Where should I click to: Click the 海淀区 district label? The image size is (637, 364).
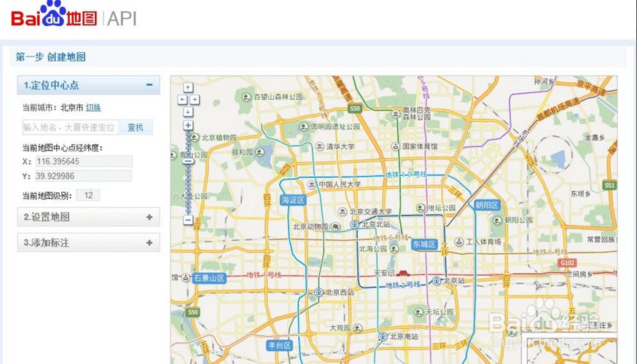tap(292, 200)
